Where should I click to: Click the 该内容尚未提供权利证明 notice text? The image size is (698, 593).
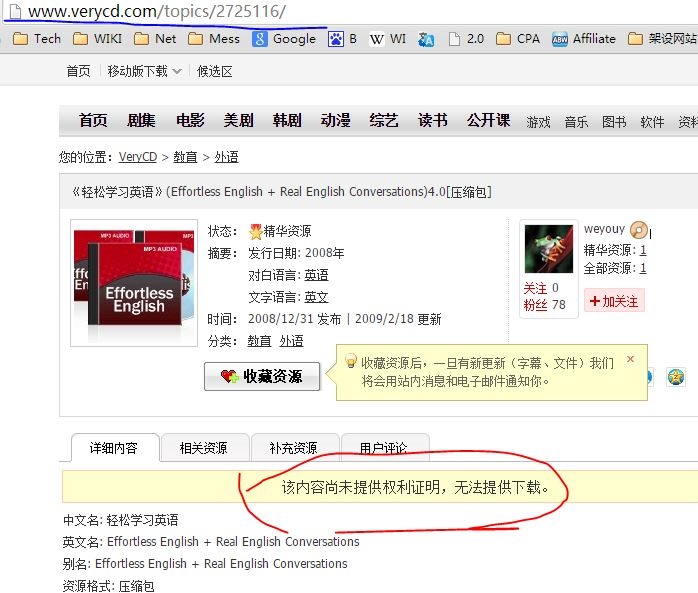(x=416, y=487)
